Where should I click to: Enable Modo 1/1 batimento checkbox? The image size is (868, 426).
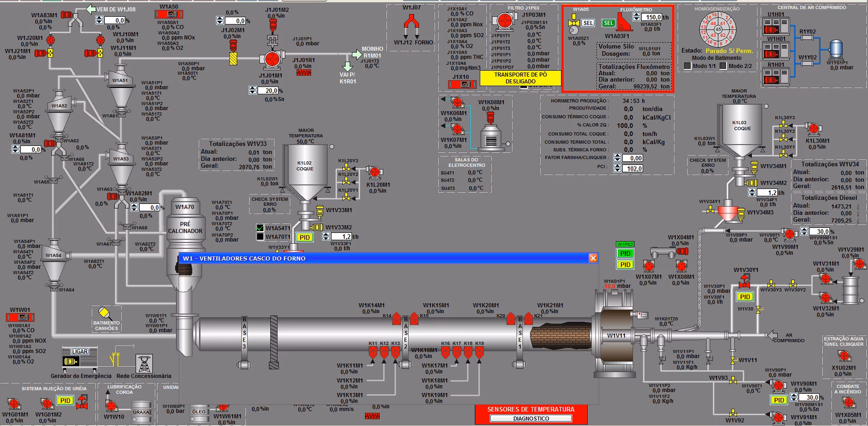tap(688, 66)
